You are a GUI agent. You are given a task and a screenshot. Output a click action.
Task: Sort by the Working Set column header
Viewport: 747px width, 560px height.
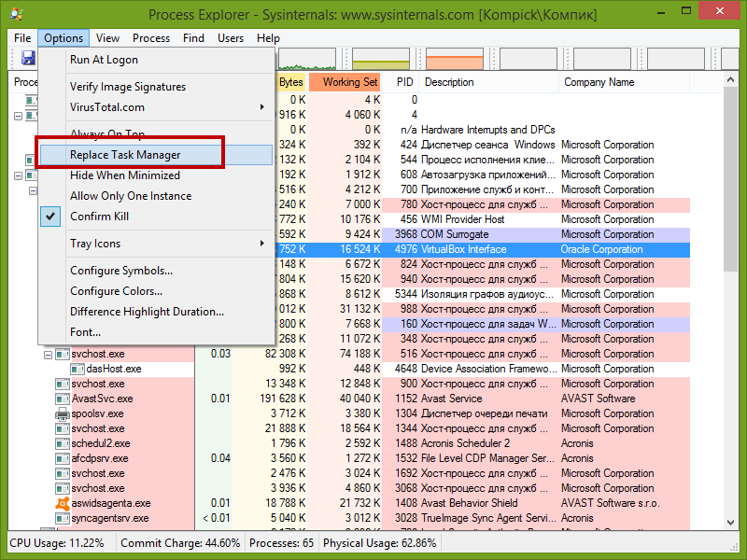tap(345, 82)
